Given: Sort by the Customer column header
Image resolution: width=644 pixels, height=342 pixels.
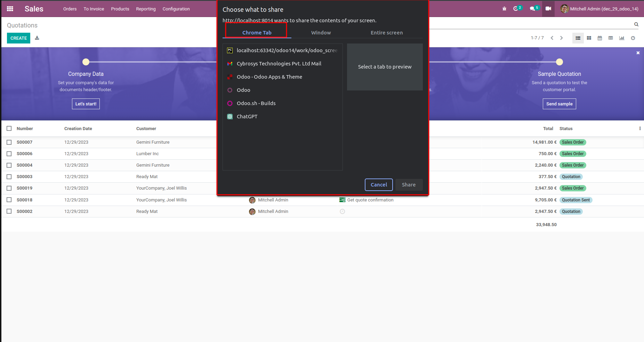Looking at the screenshot, I should click(x=146, y=129).
